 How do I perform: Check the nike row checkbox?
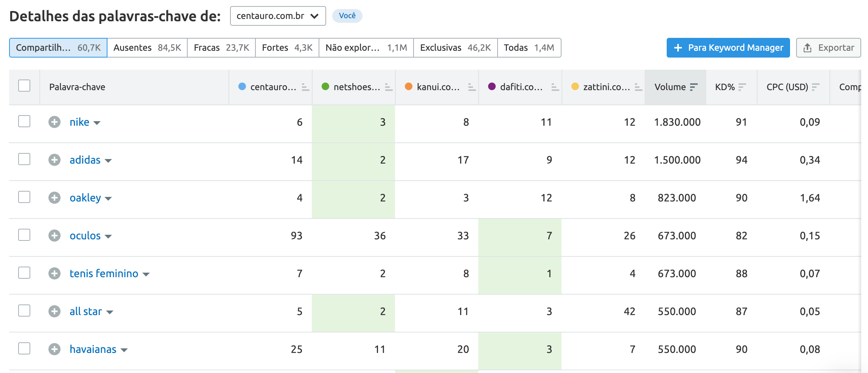coord(24,121)
